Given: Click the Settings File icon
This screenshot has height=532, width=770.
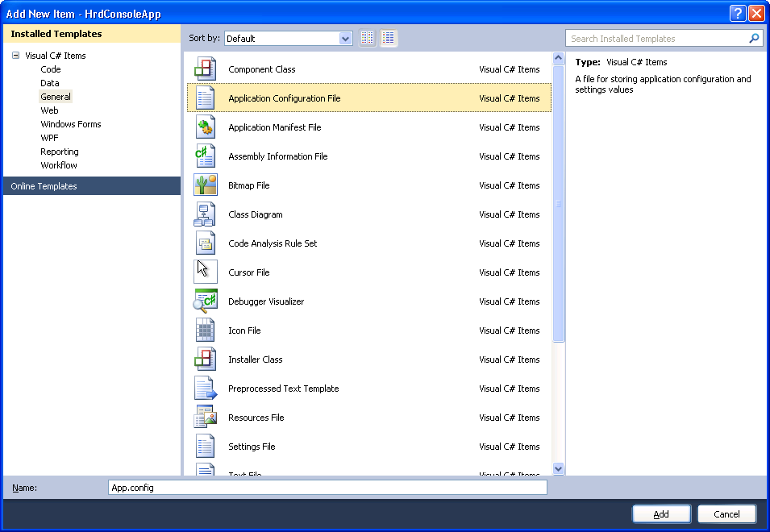Looking at the screenshot, I should click(x=206, y=446).
